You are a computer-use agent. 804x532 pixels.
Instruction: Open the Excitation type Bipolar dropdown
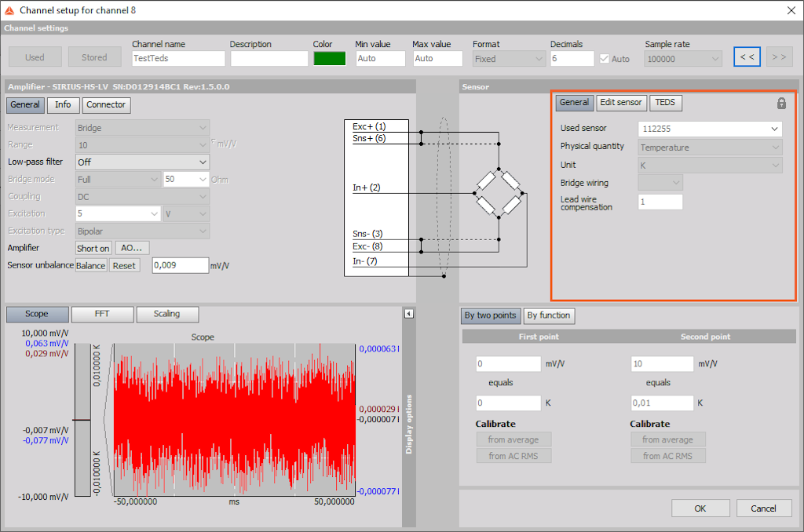pyautogui.click(x=143, y=231)
